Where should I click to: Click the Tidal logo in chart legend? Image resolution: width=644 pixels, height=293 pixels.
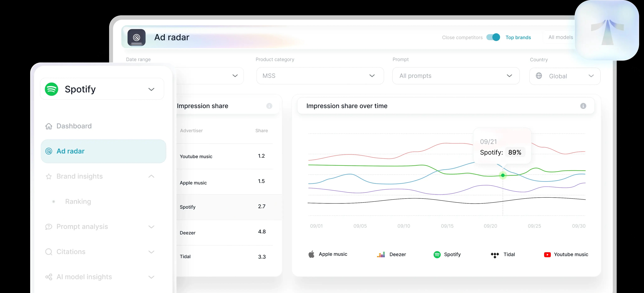tap(495, 255)
